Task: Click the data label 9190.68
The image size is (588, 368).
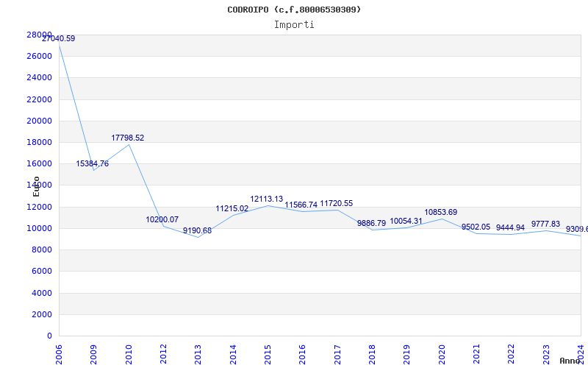Action: pyautogui.click(x=197, y=230)
